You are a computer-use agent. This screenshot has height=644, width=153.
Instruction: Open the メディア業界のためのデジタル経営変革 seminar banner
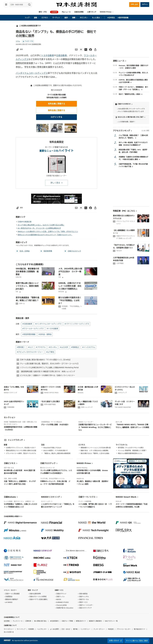pos(131,474)
